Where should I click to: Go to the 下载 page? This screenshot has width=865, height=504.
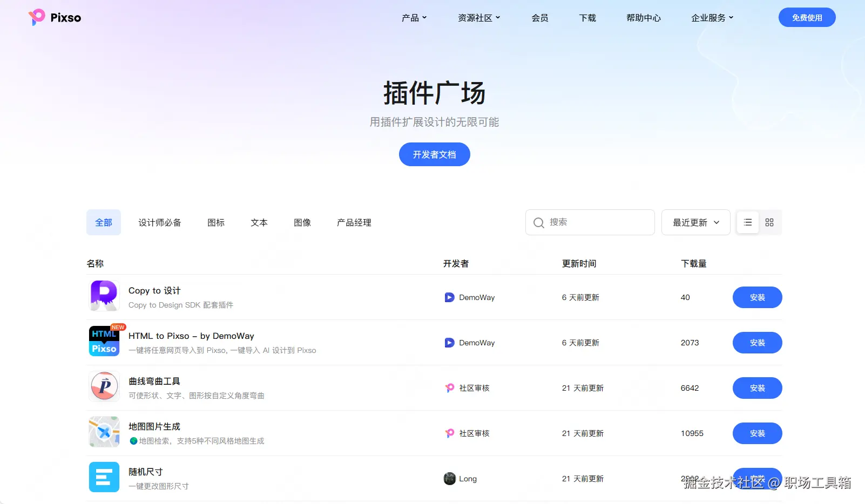pyautogui.click(x=587, y=18)
